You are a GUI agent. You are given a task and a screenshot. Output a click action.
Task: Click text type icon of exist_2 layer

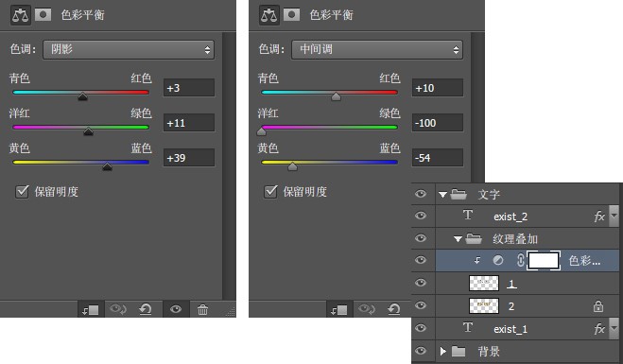(x=468, y=216)
